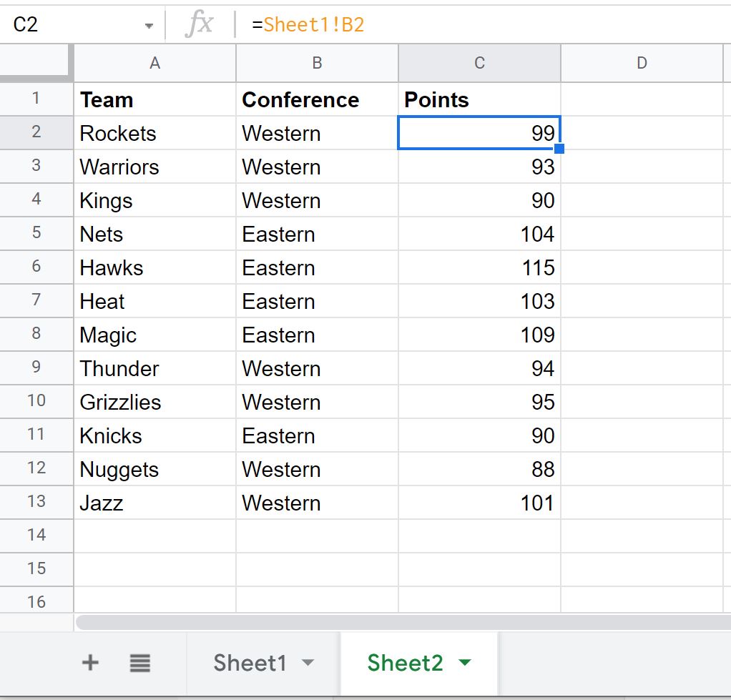Select row 1 header

tap(36, 99)
